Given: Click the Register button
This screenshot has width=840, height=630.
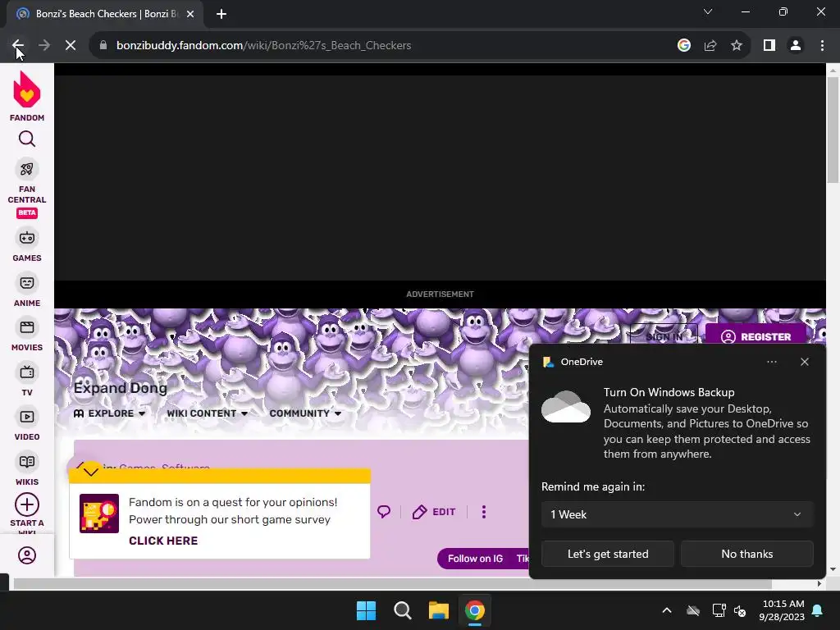Looking at the screenshot, I should click(756, 336).
